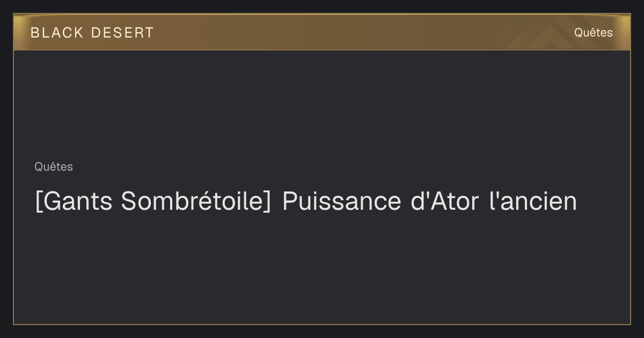This screenshot has width=644, height=338.
Task: Select the [Gants Sombrétoile] bracket tag in the title
Action: [153, 202]
